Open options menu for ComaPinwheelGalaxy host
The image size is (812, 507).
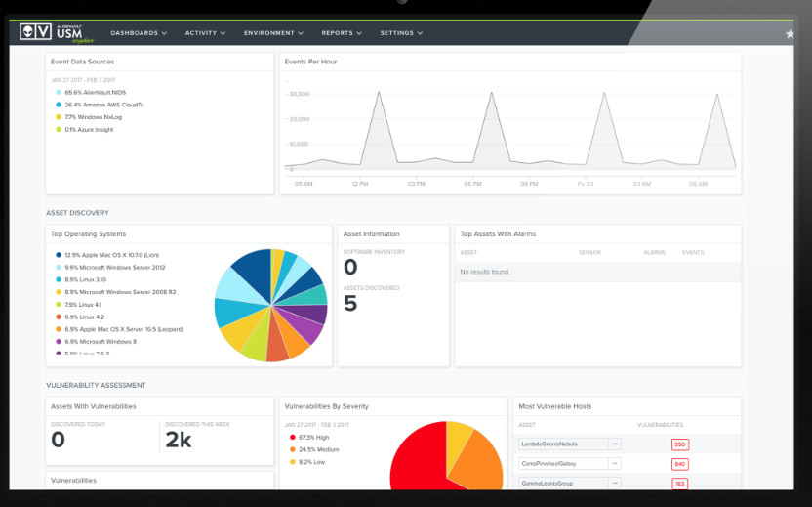point(615,464)
